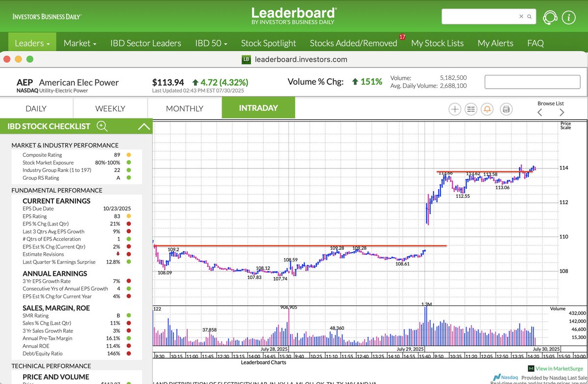The image size is (588, 384).
Task: Click the Browse List label
Action: pyautogui.click(x=551, y=103)
